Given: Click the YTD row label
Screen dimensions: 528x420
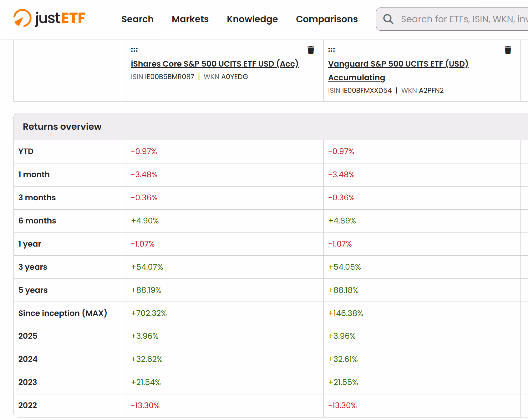Looking at the screenshot, I should [26, 152].
